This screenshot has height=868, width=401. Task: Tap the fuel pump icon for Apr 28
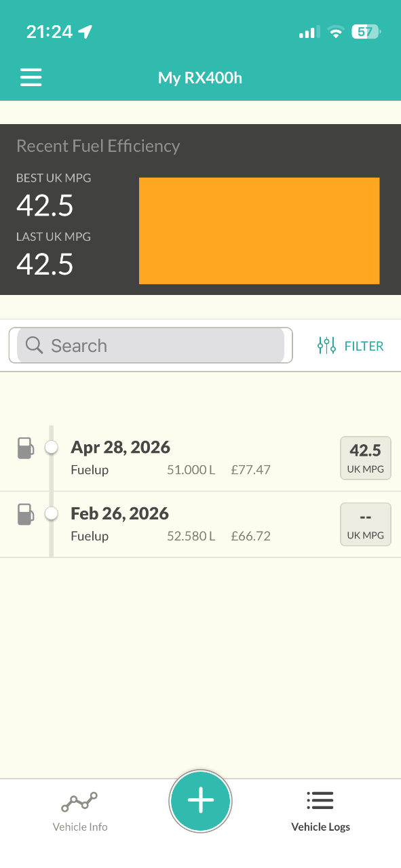click(25, 448)
